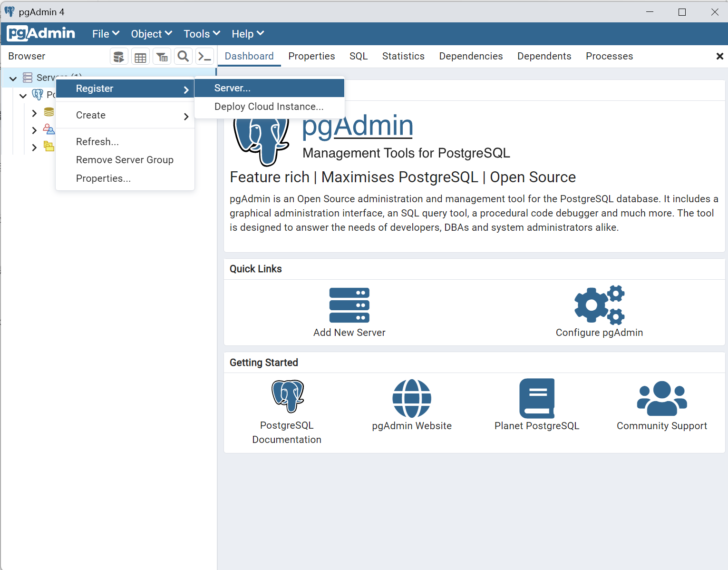The image size is (728, 570).
Task: Select the Databases icon in the tree
Action: [49, 112]
